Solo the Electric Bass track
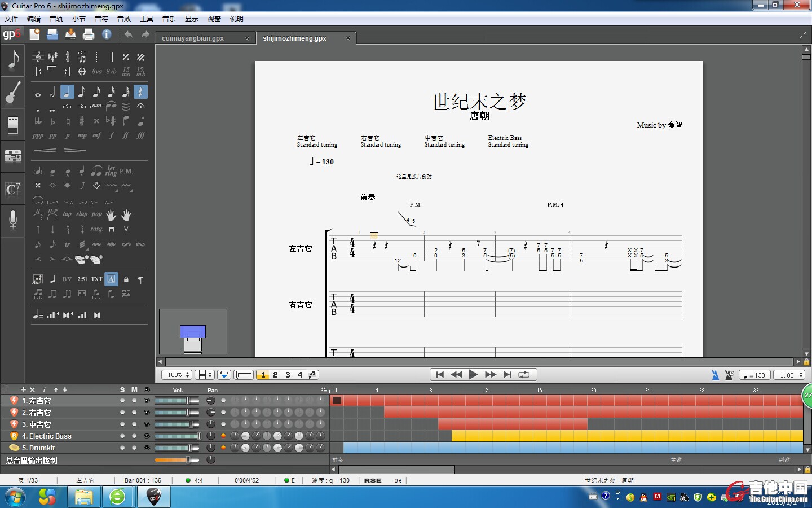The height and width of the screenshot is (508, 812). click(x=122, y=436)
